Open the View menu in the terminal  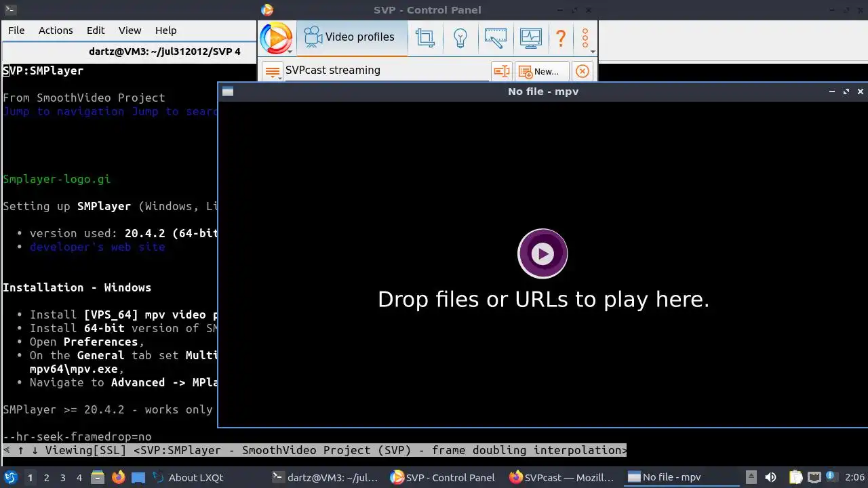pos(130,30)
